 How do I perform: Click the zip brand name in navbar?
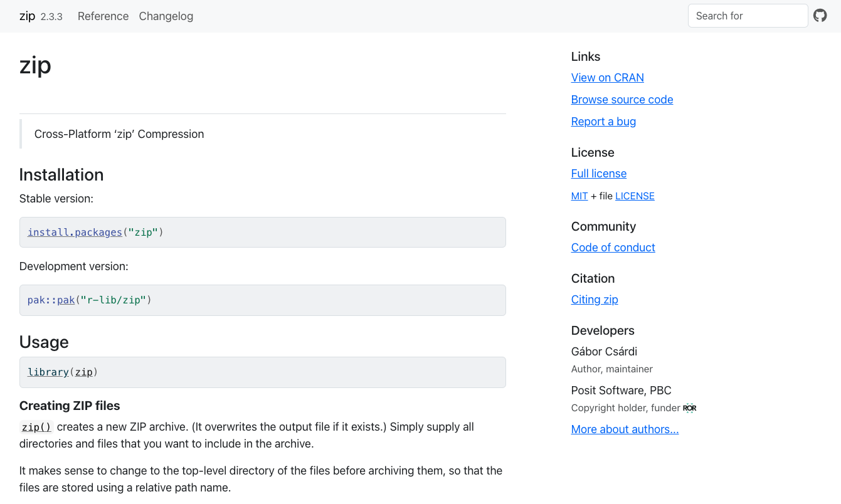pos(27,16)
